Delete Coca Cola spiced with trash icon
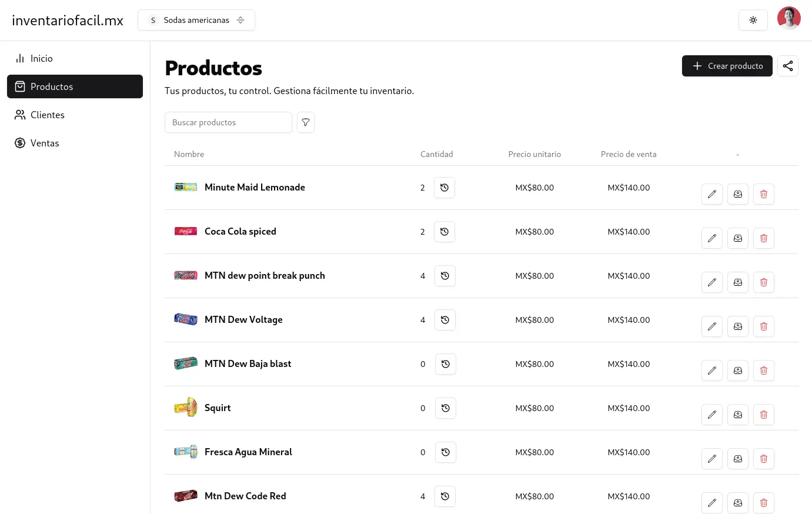812x514 pixels. pyautogui.click(x=764, y=238)
